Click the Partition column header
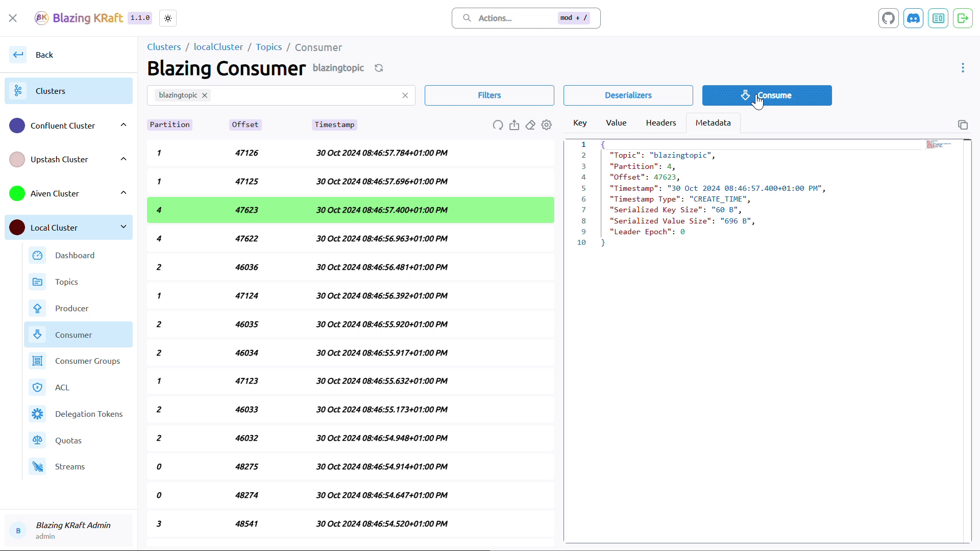Viewport: 980px width, 551px height. [x=169, y=124]
